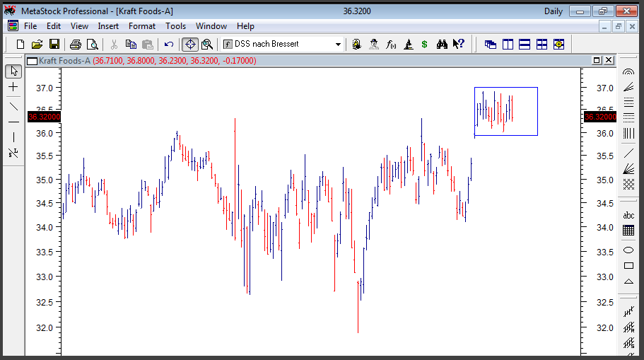This screenshot has width=644, height=360.
Task: Select the Gann fan tool
Action: pyautogui.click(x=628, y=168)
